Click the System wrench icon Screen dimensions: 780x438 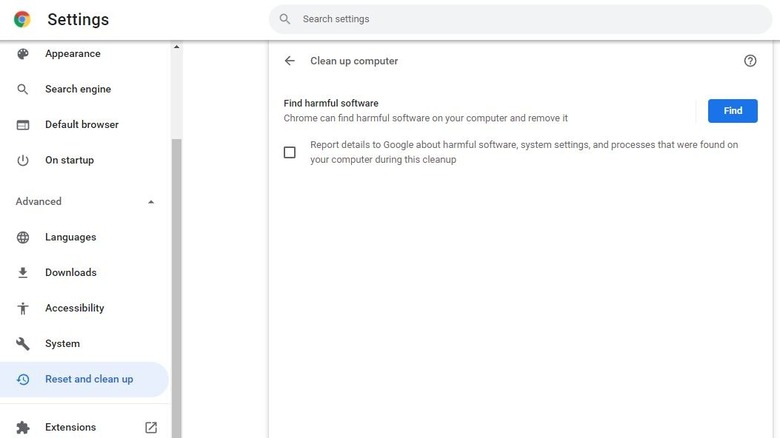point(23,344)
